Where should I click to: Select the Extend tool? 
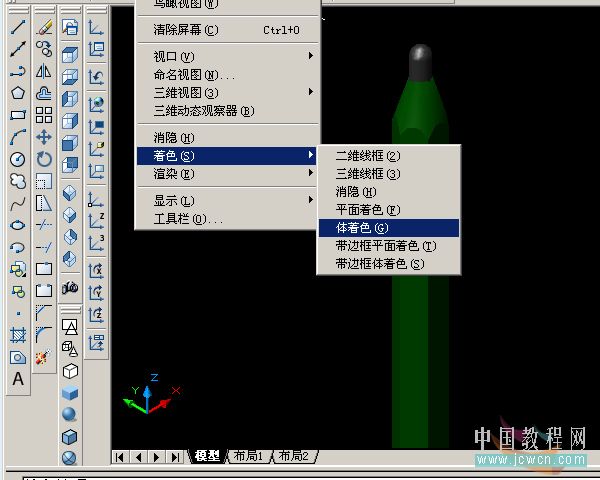coord(44,247)
